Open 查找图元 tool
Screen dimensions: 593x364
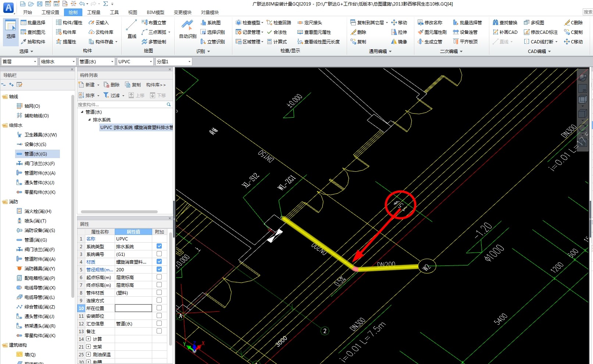tap(33, 32)
